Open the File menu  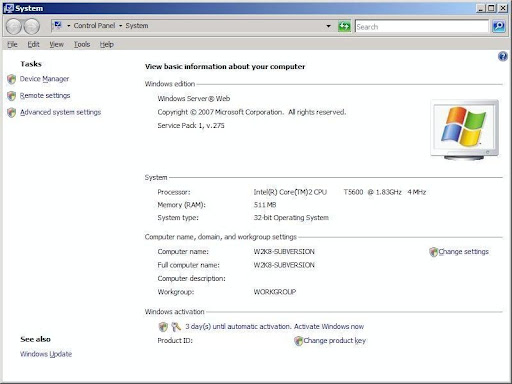pyautogui.click(x=12, y=44)
